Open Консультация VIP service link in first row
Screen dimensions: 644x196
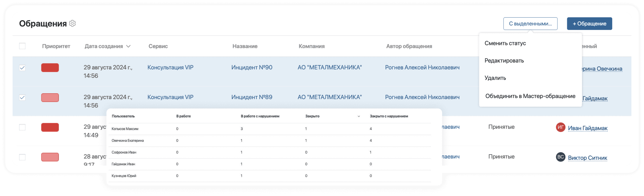[x=170, y=67]
